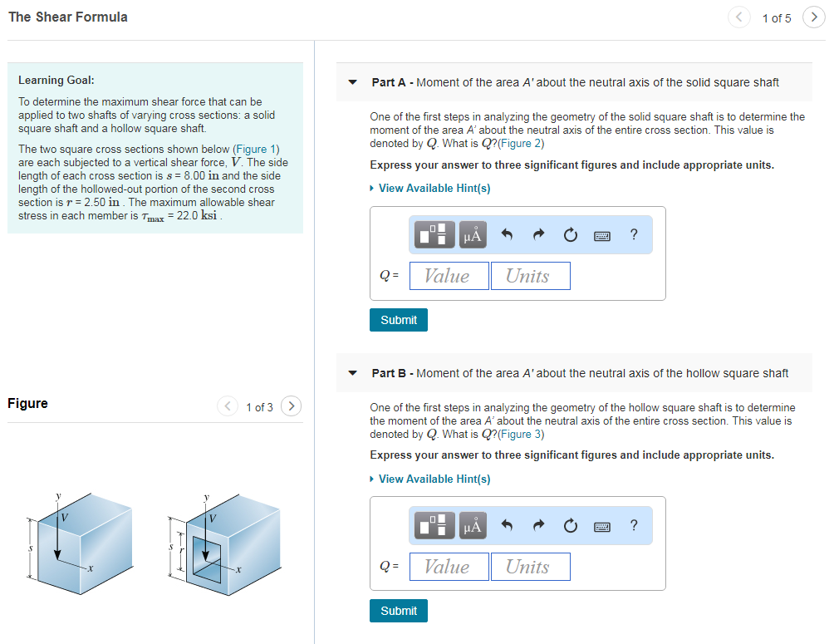This screenshot has height=644, width=829.
Task: Open the units (μÅ) picker in Part B
Action: pos(472,525)
